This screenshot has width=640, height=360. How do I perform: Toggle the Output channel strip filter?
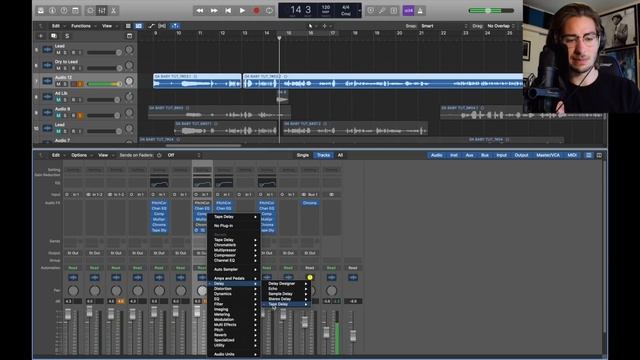point(521,155)
